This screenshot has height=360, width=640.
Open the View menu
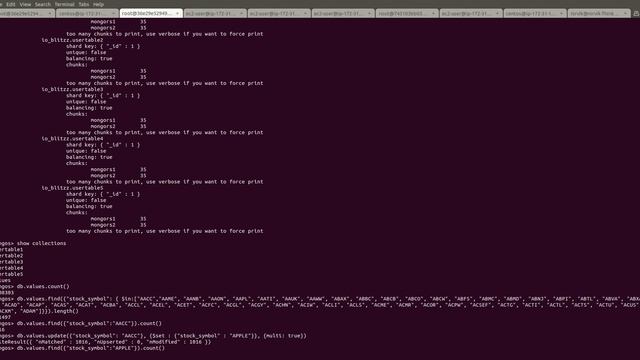point(25,4)
